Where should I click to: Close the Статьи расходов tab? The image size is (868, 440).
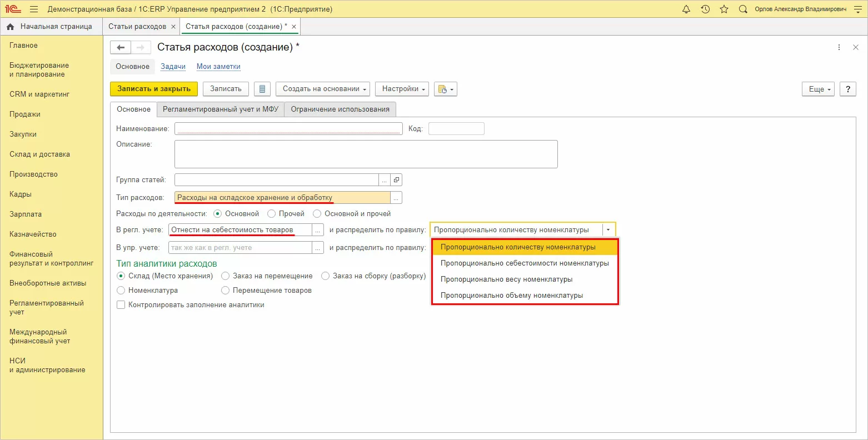pos(173,27)
